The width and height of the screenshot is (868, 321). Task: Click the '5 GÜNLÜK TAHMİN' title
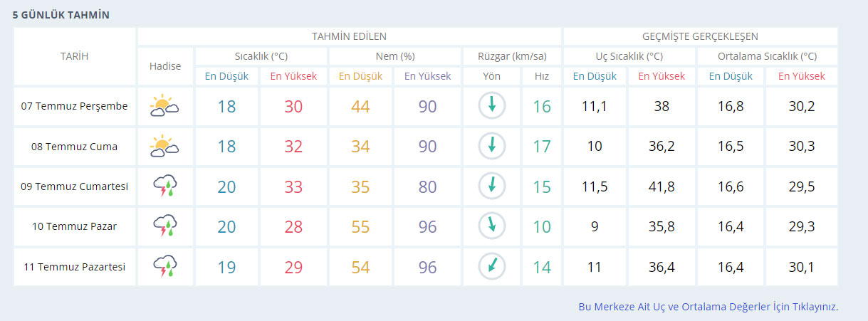(x=61, y=14)
